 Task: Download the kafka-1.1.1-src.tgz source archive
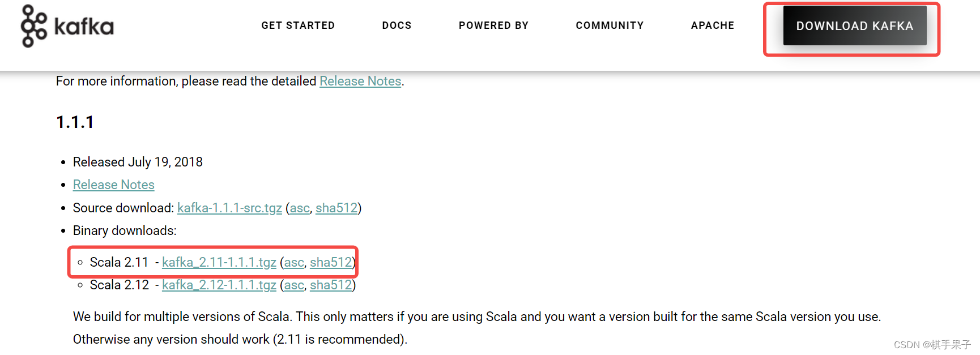(x=230, y=208)
